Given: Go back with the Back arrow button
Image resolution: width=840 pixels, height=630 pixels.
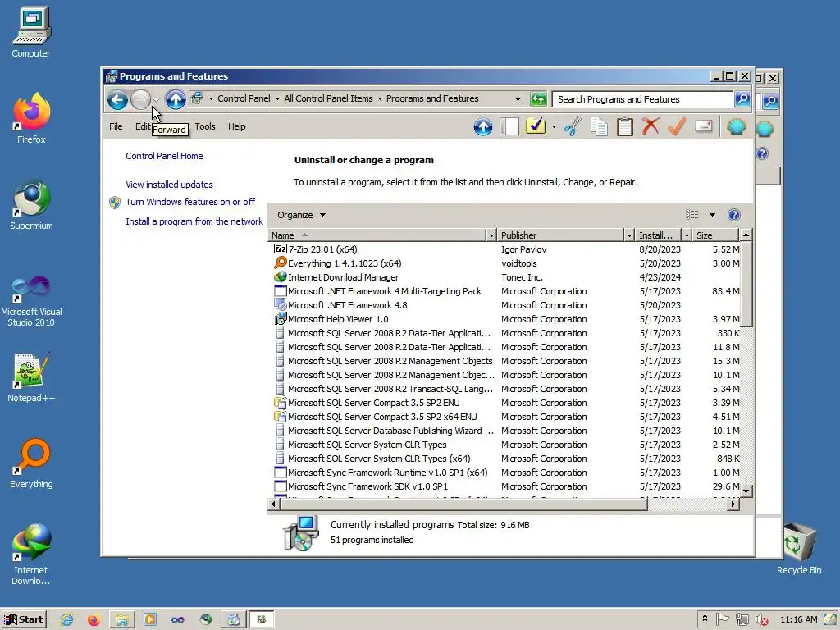Looking at the screenshot, I should point(117,99).
